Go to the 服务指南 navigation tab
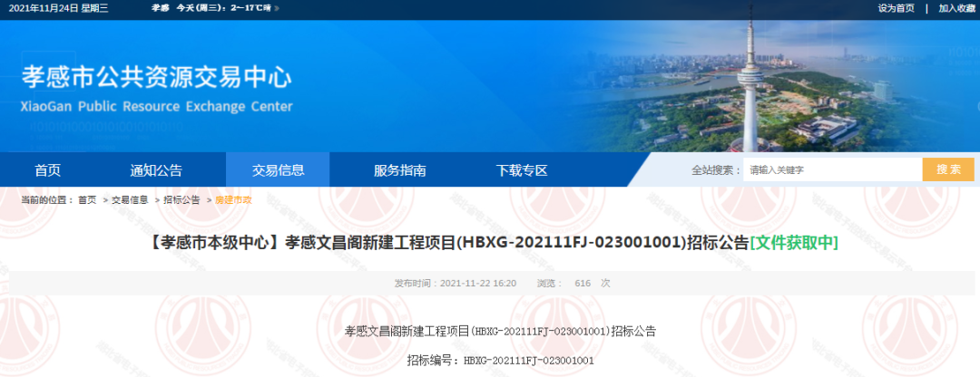 pyautogui.click(x=399, y=170)
